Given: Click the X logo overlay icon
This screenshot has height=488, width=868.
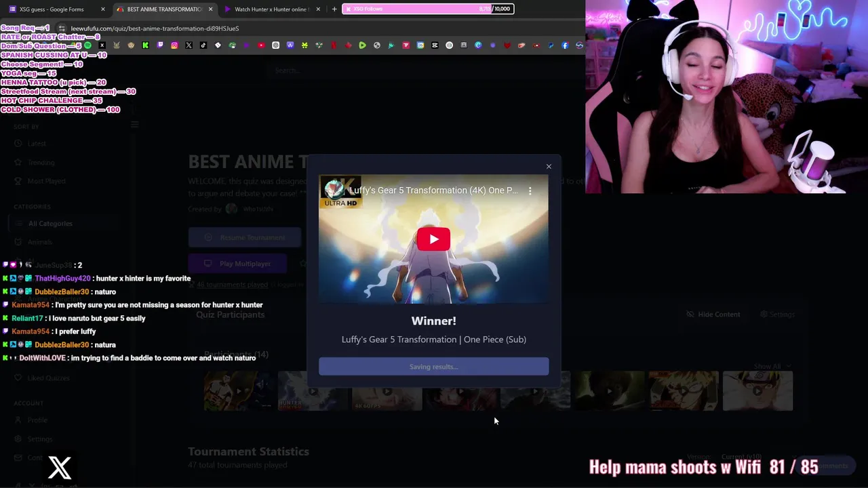Looking at the screenshot, I should point(60,468).
